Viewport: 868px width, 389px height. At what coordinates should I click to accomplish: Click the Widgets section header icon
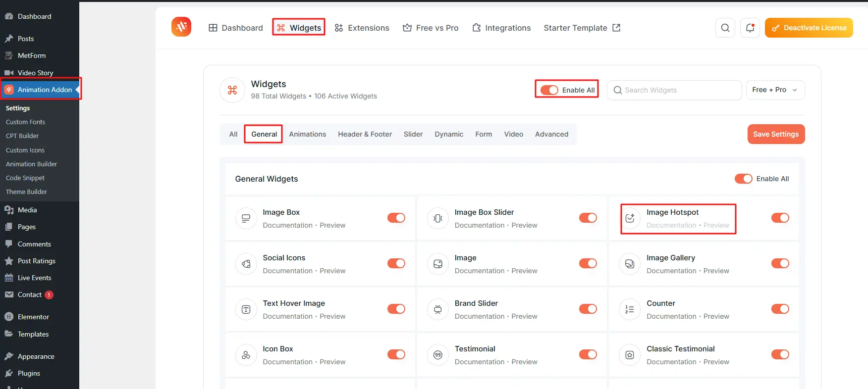tap(232, 90)
